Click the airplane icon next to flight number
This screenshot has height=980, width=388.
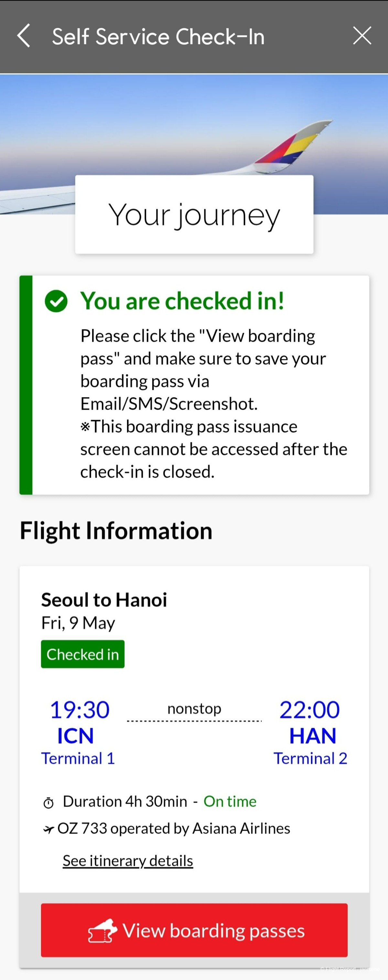[49, 828]
